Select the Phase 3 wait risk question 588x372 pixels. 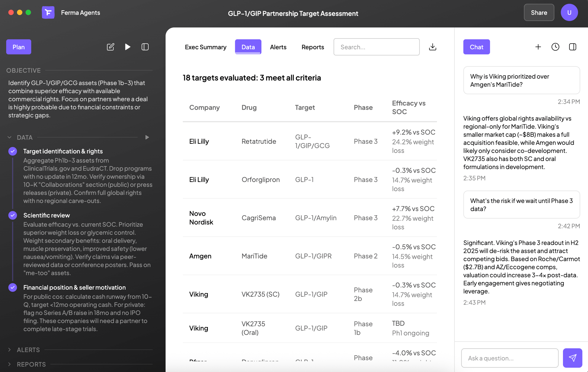tap(522, 205)
